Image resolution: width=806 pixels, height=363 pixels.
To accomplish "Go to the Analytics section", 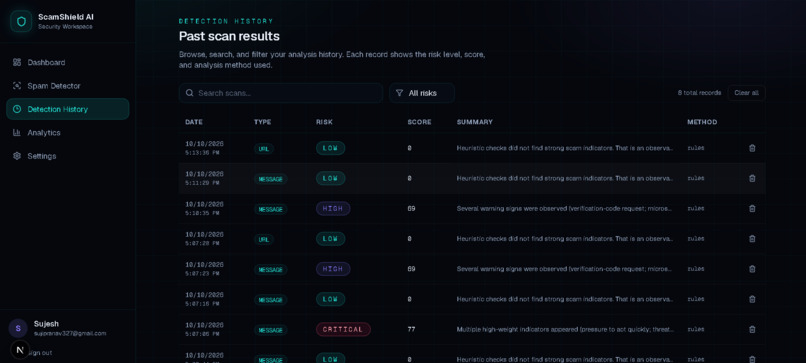I will point(67,133).
